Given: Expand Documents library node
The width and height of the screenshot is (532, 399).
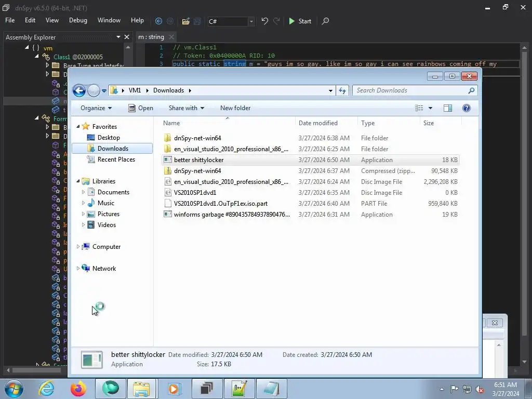Looking at the screenshot, I should click(x=83, y=192).
